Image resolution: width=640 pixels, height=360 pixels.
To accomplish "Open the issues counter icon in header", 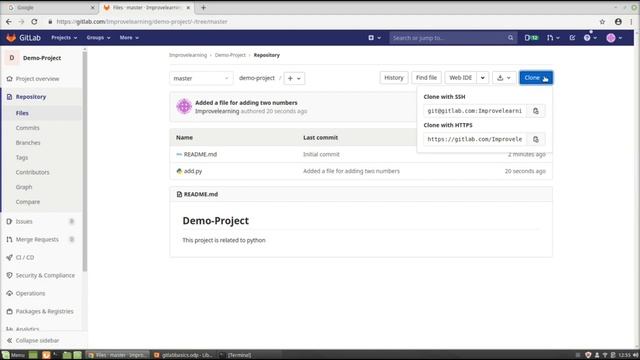I will [531, 38].
